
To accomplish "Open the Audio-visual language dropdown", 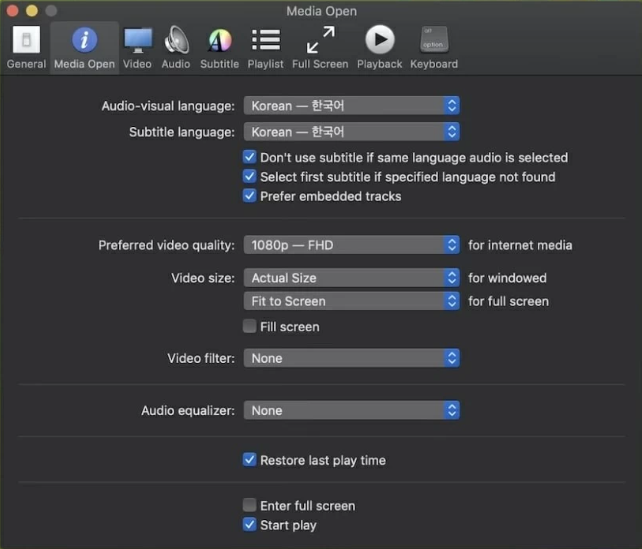I will pyautogui.click(x=351, y=105).
